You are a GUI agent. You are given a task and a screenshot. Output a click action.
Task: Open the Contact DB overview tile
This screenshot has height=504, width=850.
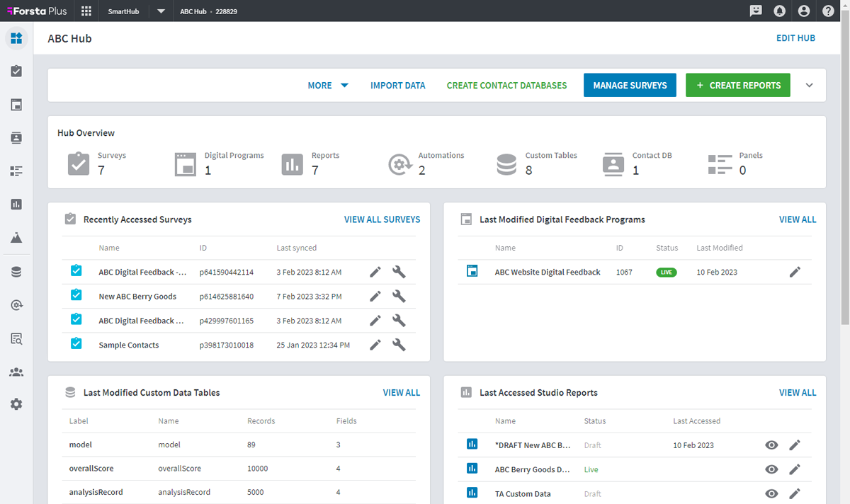click(x=637, y=164)
